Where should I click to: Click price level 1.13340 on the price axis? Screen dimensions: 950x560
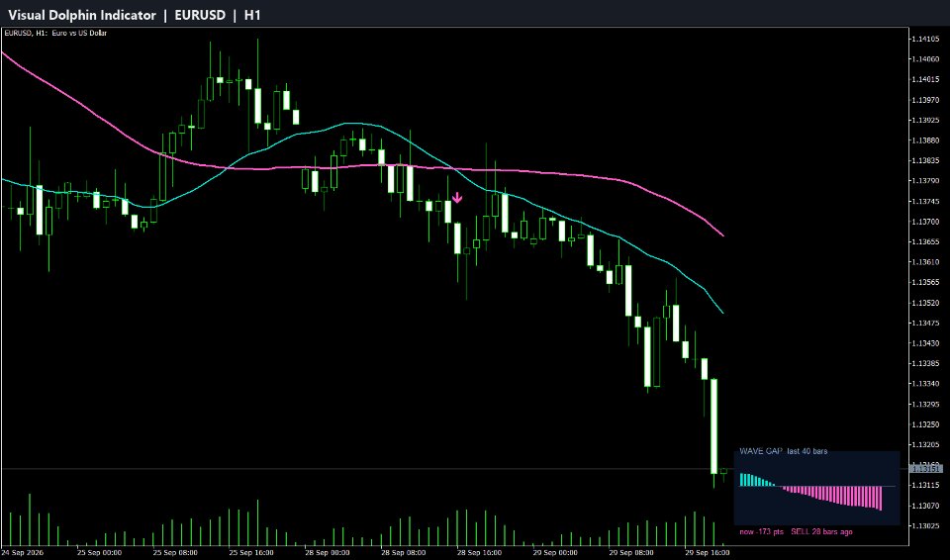click(x=924, y=384)
